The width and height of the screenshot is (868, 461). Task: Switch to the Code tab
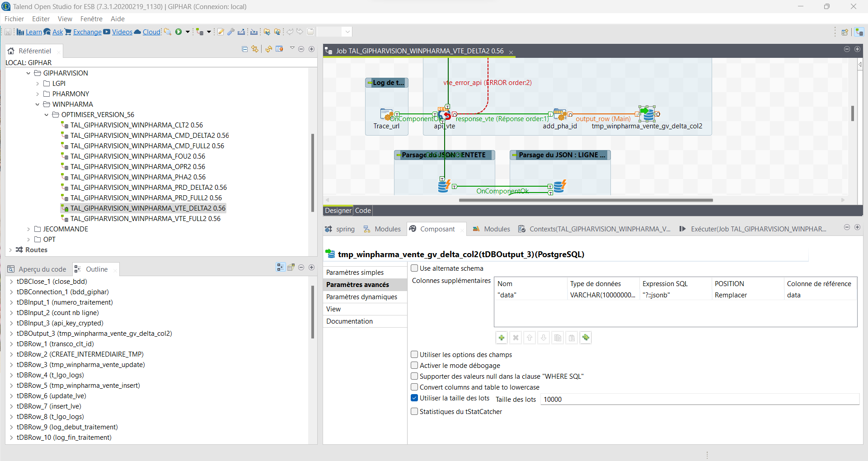click(363, 211)
